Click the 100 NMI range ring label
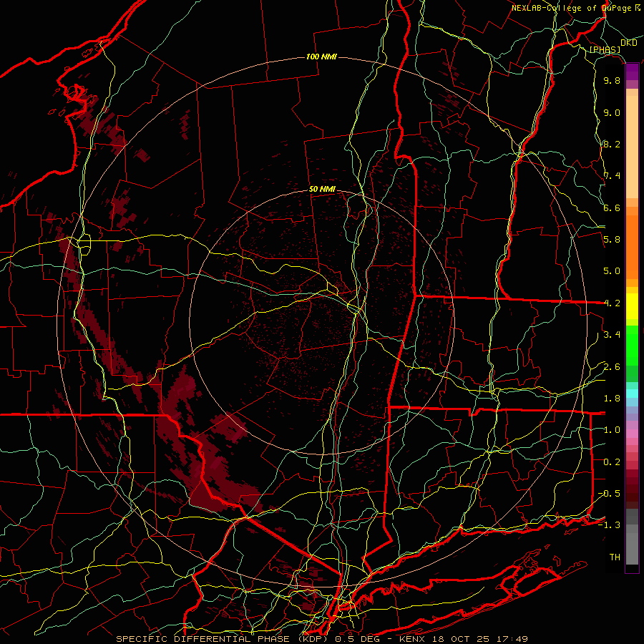The height and width of the screenshot is (644, 644). tap(321, 57)
